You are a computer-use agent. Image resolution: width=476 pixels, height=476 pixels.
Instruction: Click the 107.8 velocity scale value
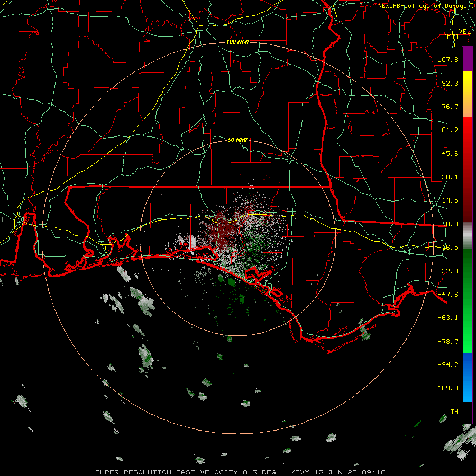(x=448, y=59)
